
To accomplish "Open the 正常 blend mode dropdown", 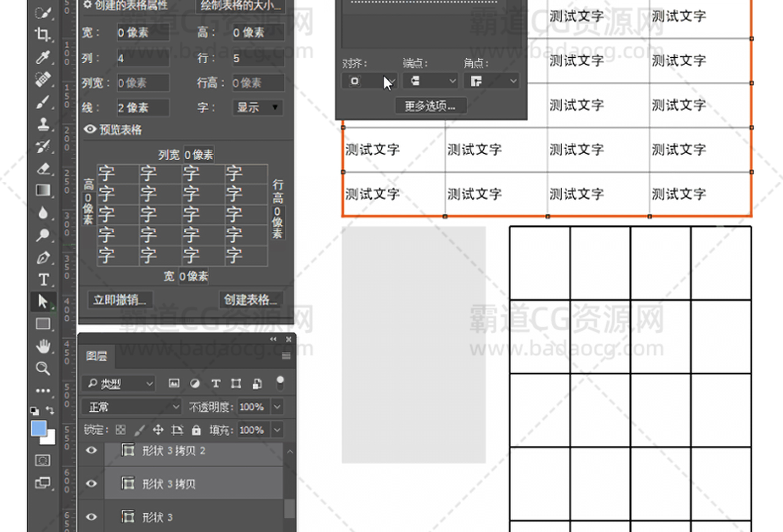I will coord(132,407).
